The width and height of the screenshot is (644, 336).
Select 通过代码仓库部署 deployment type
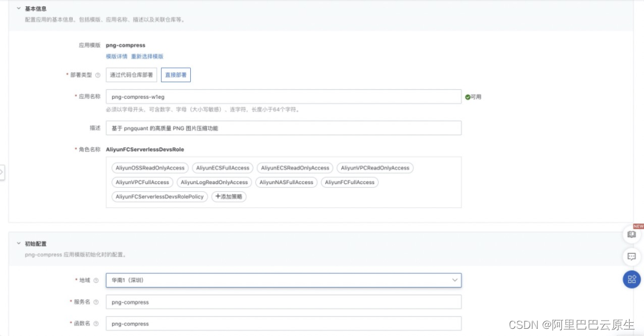pos(131,74)
